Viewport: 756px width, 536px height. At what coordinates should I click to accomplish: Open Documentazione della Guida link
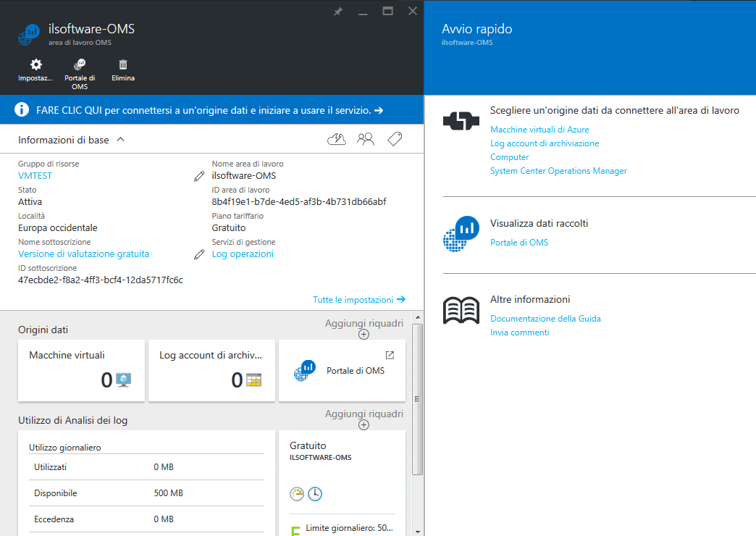545,319
